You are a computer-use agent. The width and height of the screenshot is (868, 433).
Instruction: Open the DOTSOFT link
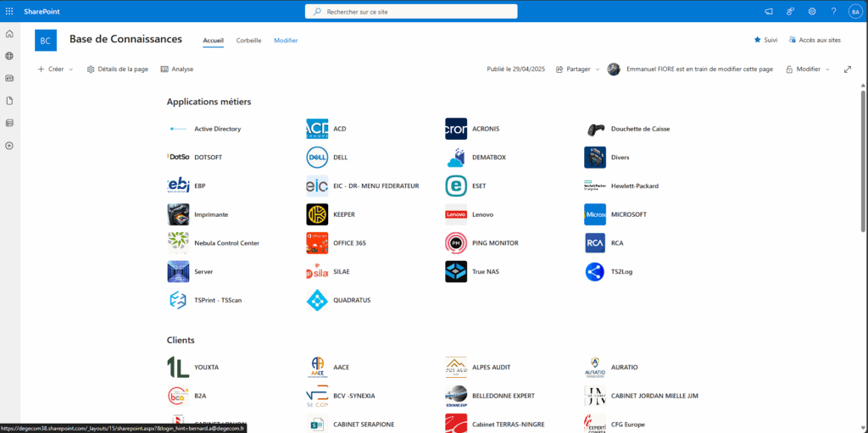(209, 158)
